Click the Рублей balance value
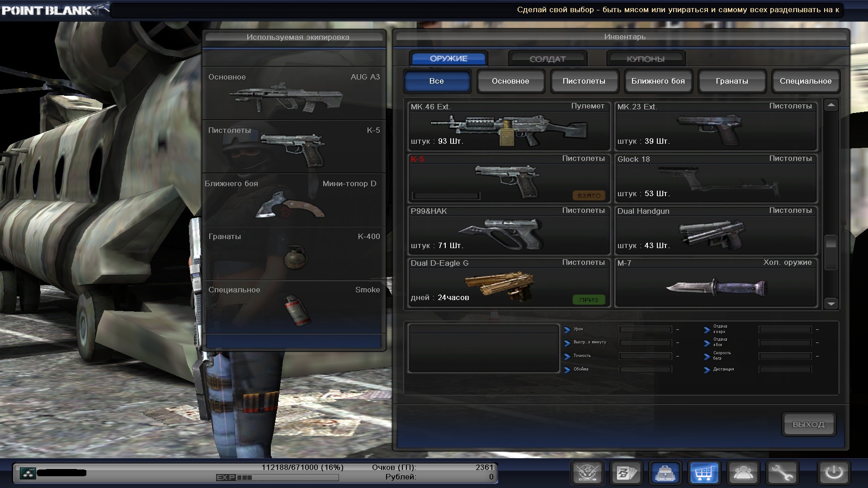 pos(491,477)
